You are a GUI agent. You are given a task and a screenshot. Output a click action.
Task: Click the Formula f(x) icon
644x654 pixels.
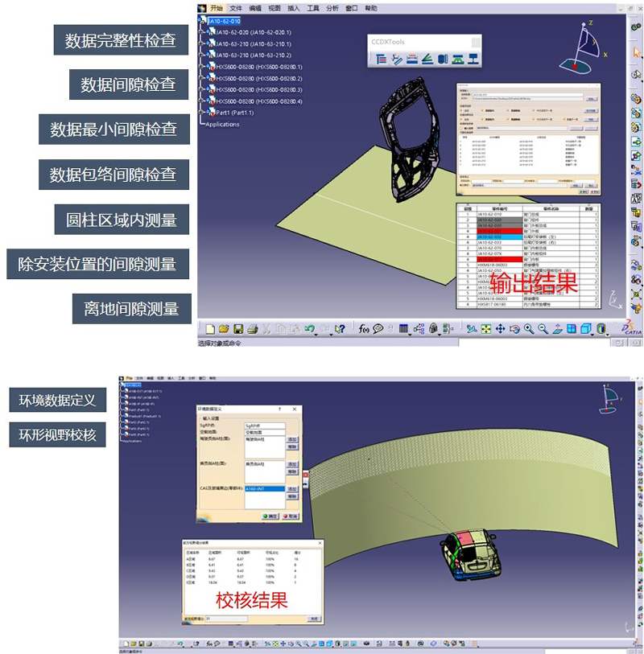[363, 329]
